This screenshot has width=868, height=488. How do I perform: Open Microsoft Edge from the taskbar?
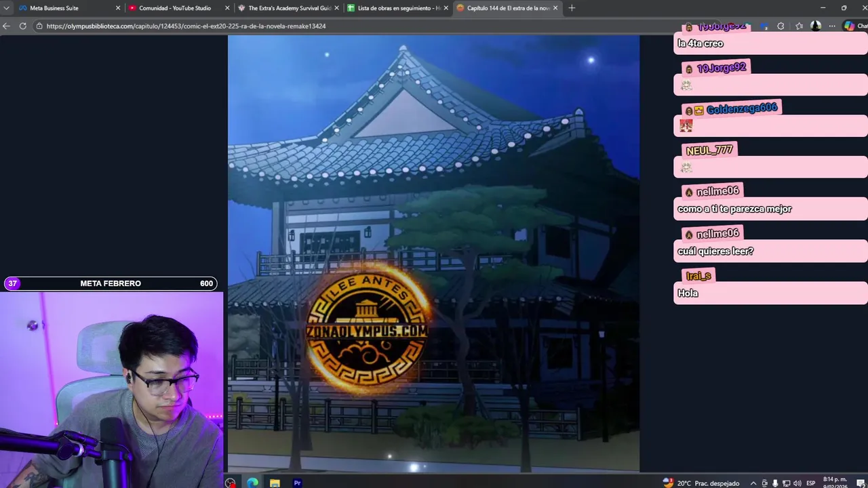[x=252, y=483]
